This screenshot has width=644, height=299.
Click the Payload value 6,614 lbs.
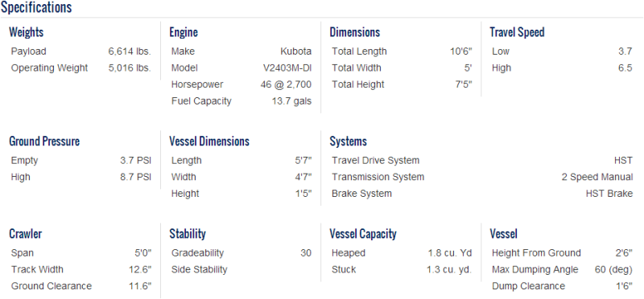click(130, 51)
